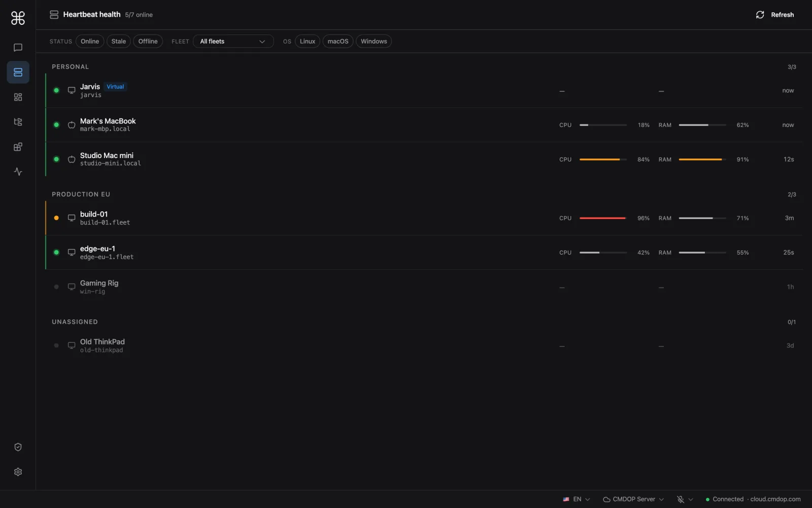Click hostname studio-mini.local
The width and height of the screenshot is (812, 508).
pyautogui.click(x=110, y=164)
